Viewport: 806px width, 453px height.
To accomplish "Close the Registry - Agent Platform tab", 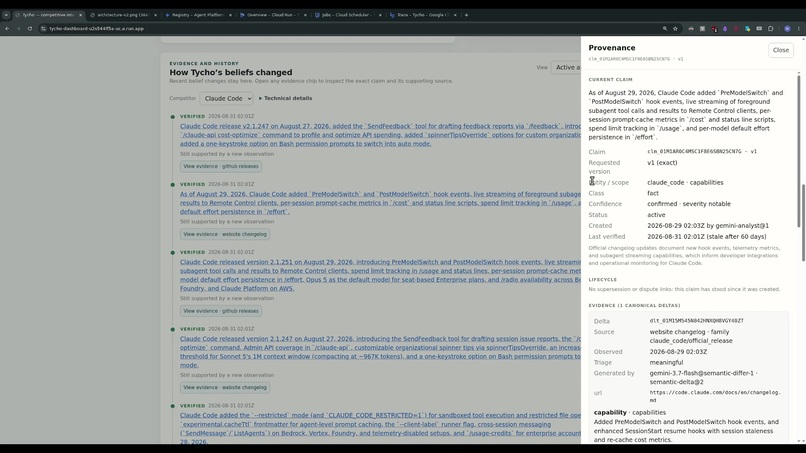I will 230,15.
